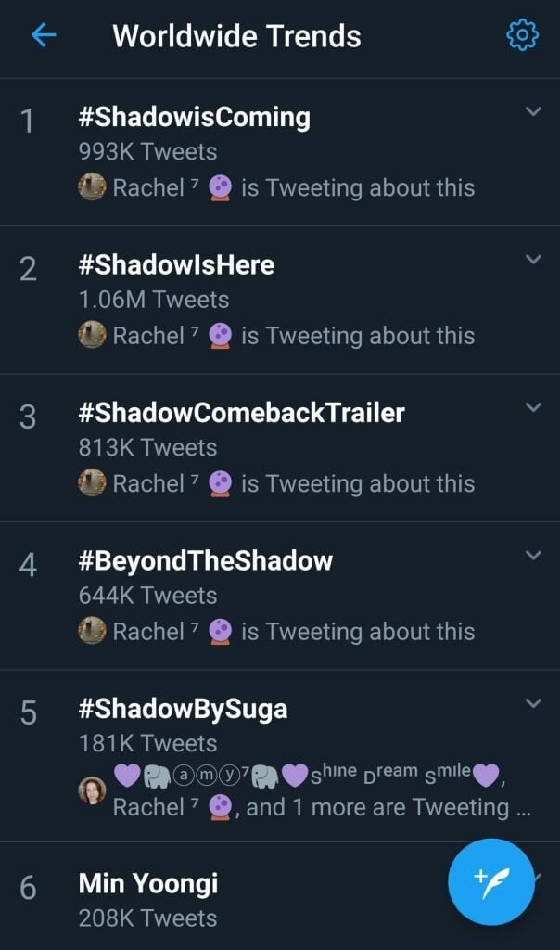The height and width of the screenshot is (950, 560).
Task: Select the Min Yoongi trend
Action: pyautogui.click(x=148, y=884)
